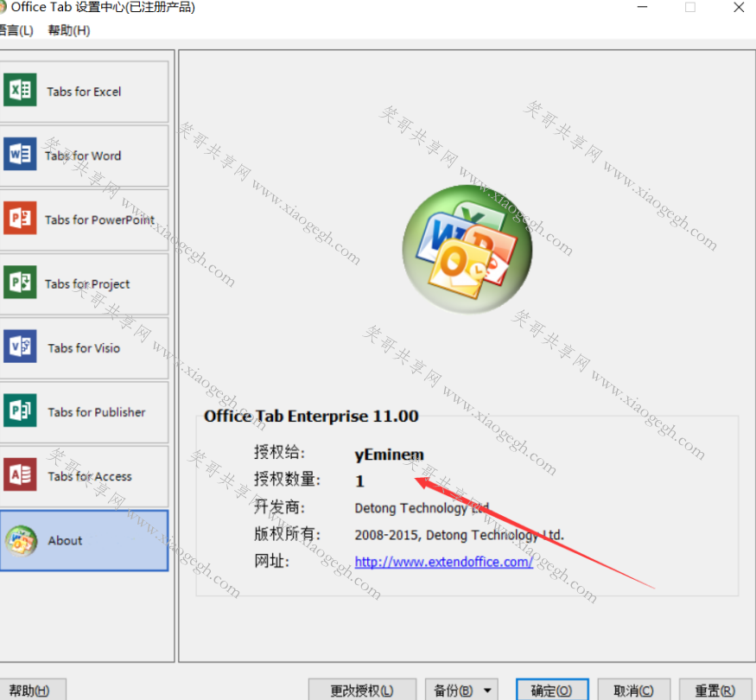The height and width of the screenshot is (700, 756).
Task: Click the 网址 label
Action: click(271, 561)
